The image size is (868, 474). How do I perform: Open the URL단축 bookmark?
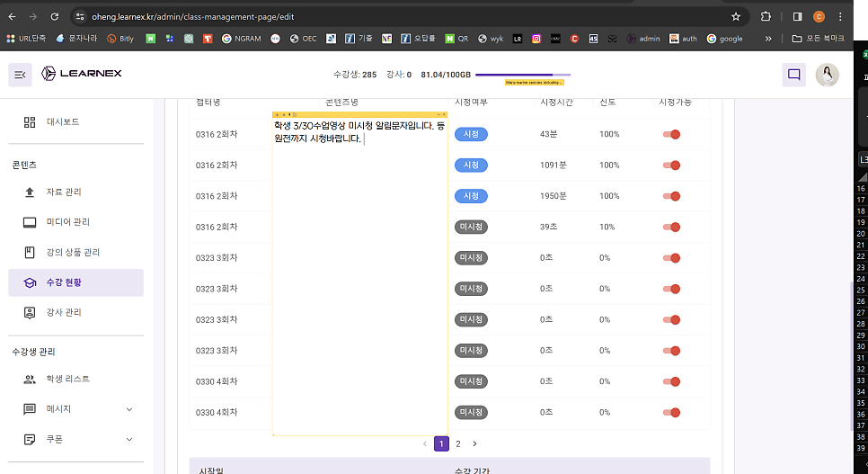tap(26, 39)
